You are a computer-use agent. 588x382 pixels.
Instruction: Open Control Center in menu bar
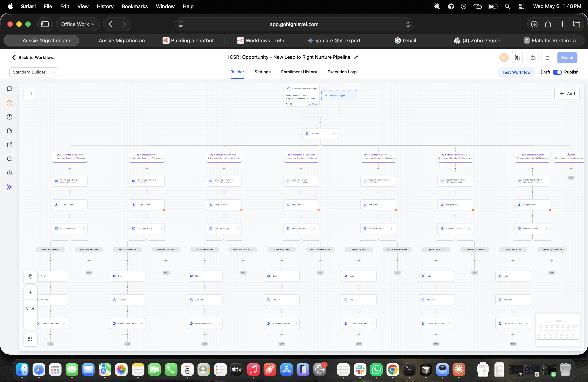click(521, 6)
